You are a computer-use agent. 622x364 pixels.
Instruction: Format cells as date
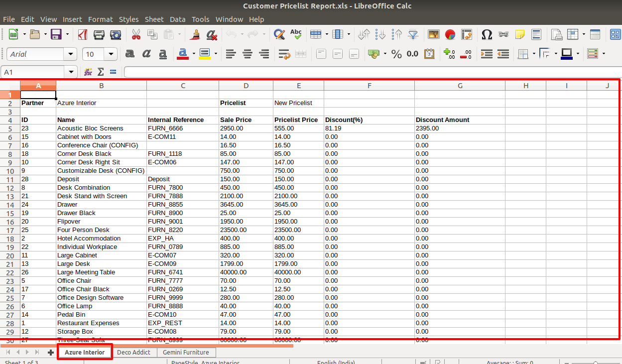coord(429,54)
